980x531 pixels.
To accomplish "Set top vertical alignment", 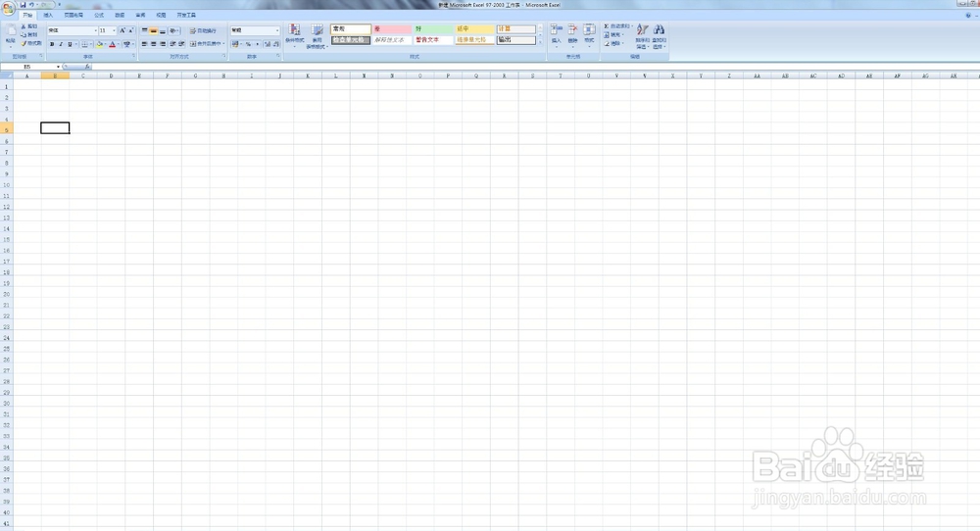I will coord(144,30).
